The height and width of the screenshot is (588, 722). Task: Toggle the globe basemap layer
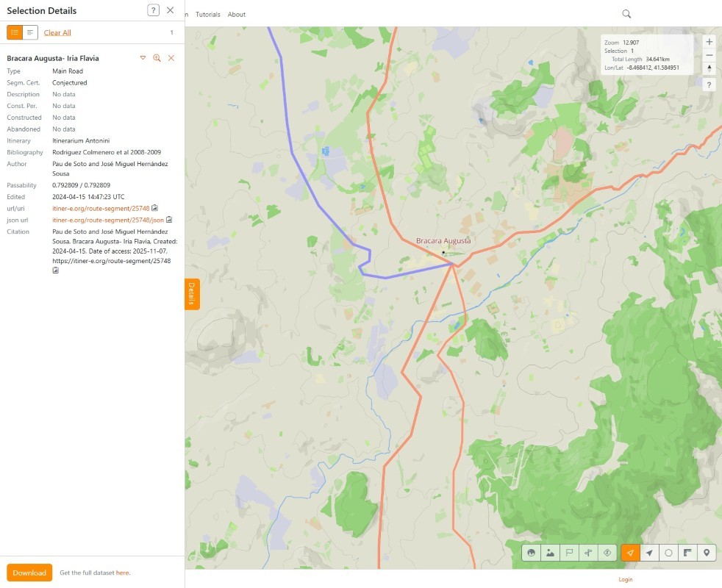(x=531, y=553)
